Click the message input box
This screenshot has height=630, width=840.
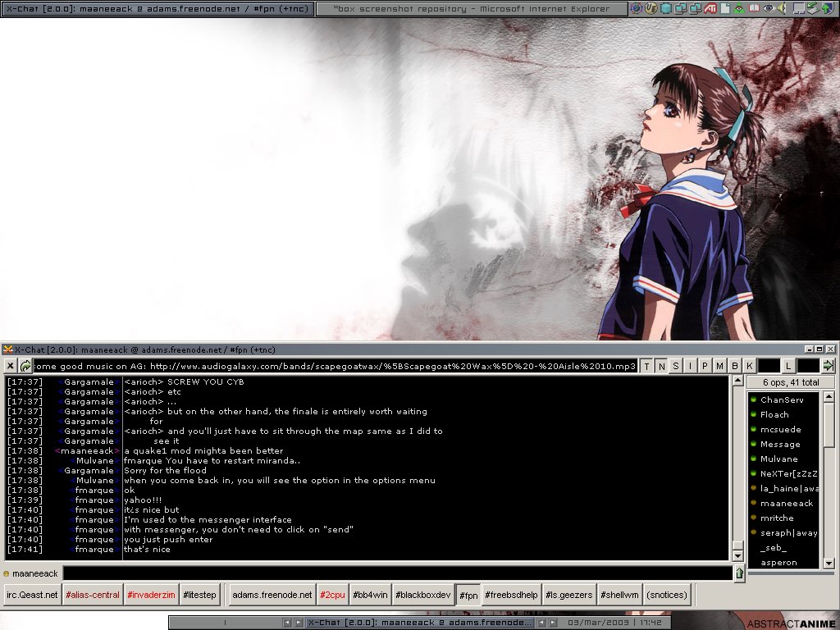coord(398,573)
